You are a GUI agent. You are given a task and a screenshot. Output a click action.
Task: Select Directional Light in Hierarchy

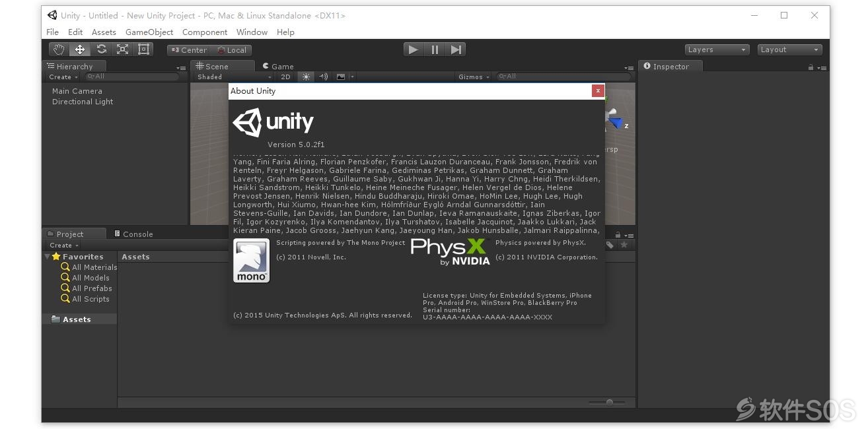tap(83, 102)
